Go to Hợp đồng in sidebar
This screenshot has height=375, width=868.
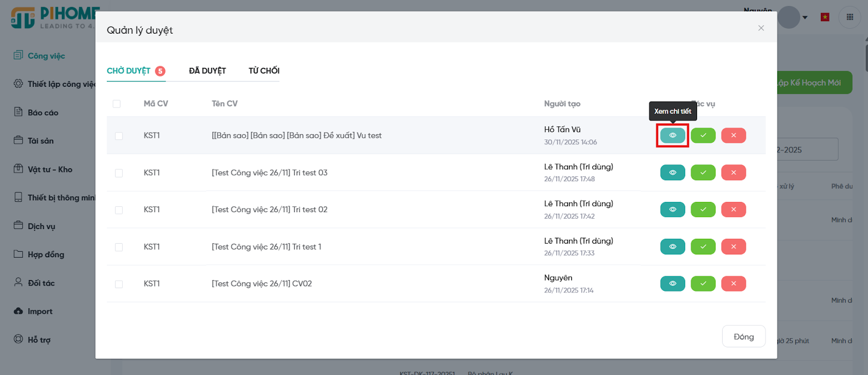[x=46, y=255]
